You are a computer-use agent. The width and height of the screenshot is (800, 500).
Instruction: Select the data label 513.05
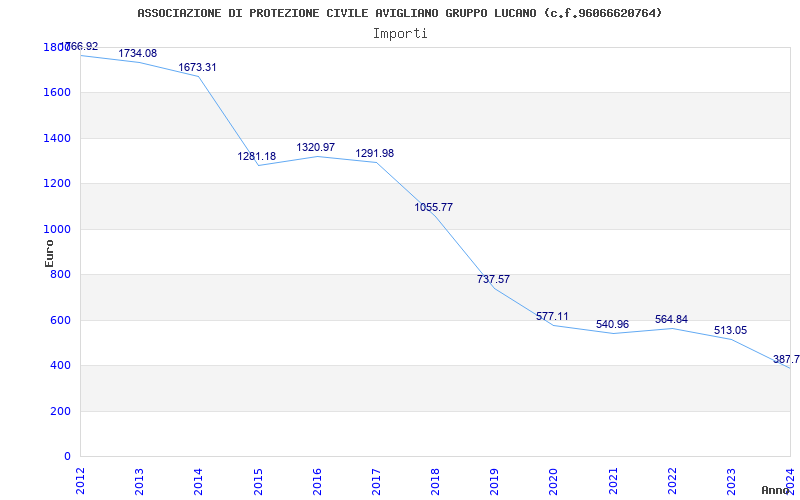(x=731, y=331)
